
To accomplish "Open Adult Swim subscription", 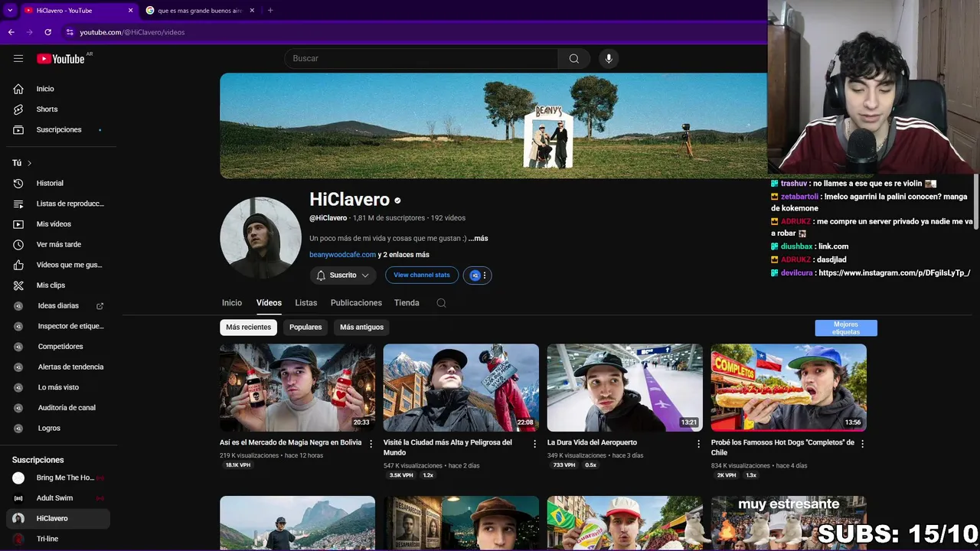I will click(x=58, y=498).
